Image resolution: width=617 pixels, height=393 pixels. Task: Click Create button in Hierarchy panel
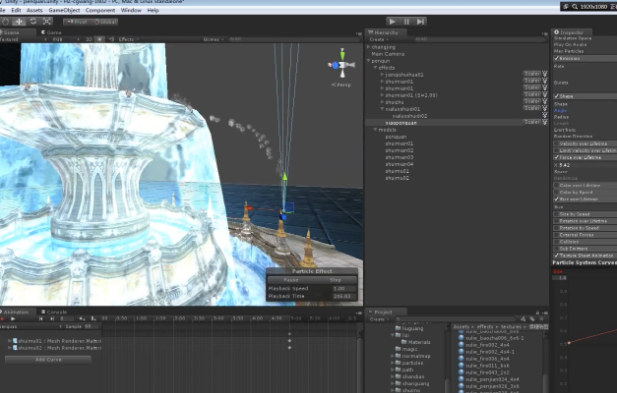379,39
